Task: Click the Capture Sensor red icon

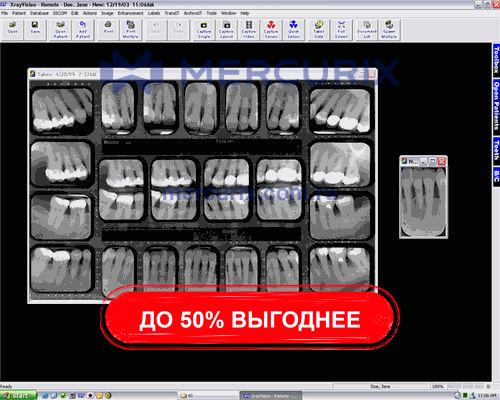Action: [271, 29]
